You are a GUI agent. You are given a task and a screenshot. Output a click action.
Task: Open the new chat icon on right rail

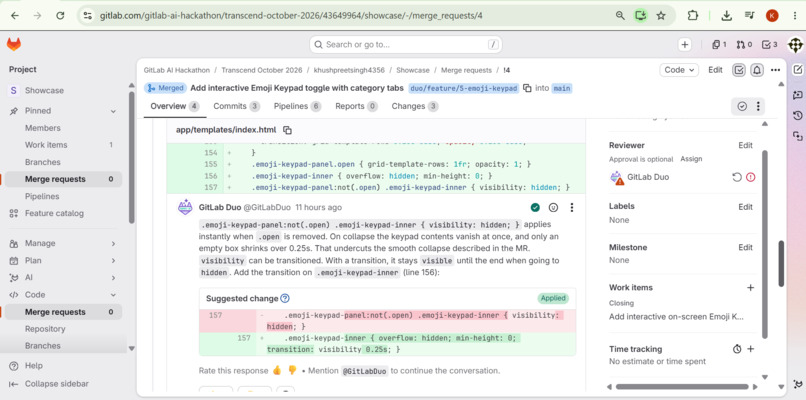click(798, 95)
